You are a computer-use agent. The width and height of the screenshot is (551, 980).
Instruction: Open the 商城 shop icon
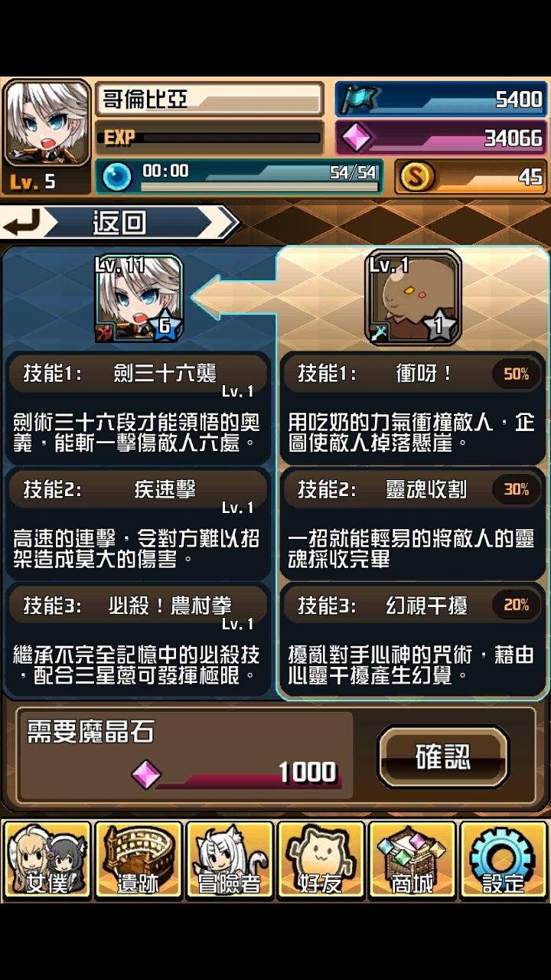(412, 860)
